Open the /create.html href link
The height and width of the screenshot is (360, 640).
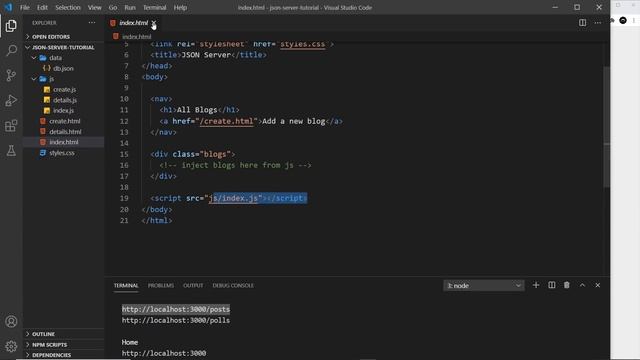227,121
